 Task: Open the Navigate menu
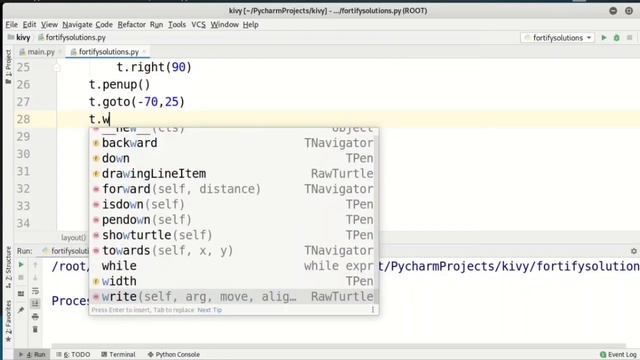tap(77, 24)
